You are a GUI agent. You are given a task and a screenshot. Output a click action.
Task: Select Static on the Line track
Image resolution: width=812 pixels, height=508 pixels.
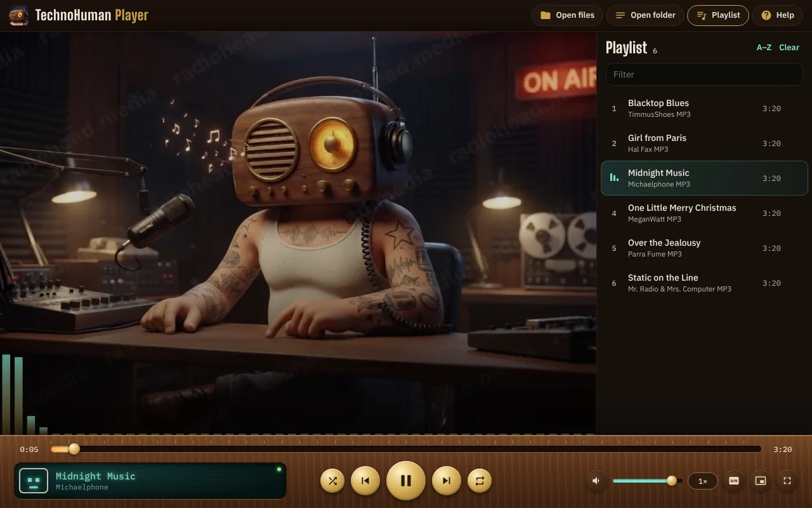[704, 283]
